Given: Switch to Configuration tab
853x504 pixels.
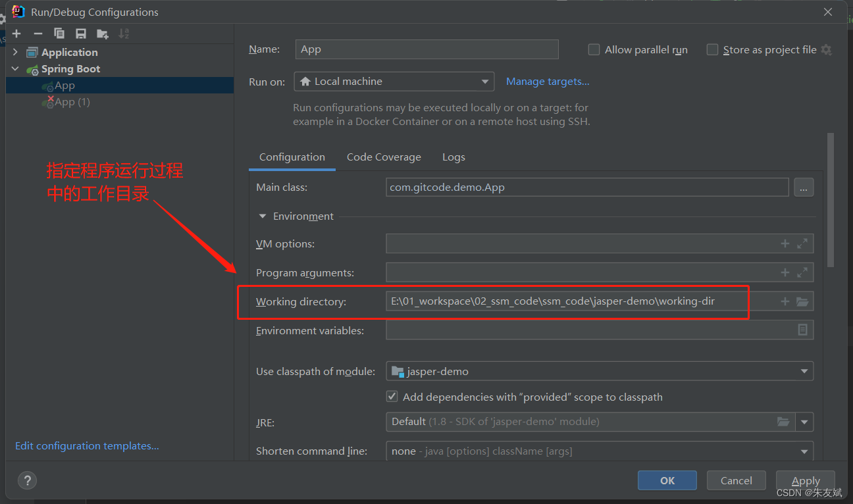Looking at the screenshot, I should (x=292, y=157).
